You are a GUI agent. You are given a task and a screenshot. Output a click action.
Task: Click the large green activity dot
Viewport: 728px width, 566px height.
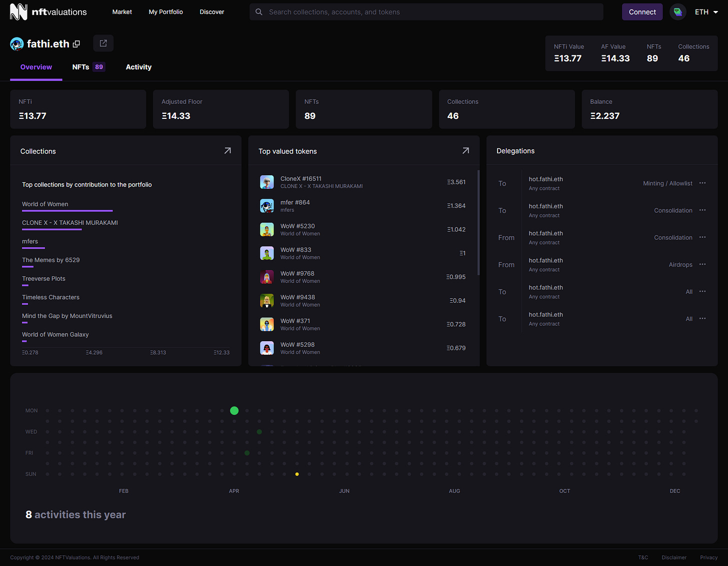coord(234,411)
